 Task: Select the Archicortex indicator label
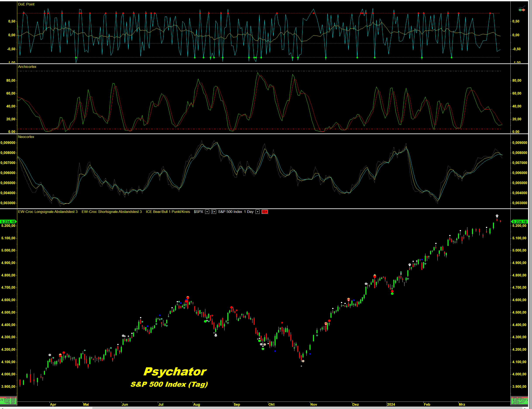coord(27,67)
